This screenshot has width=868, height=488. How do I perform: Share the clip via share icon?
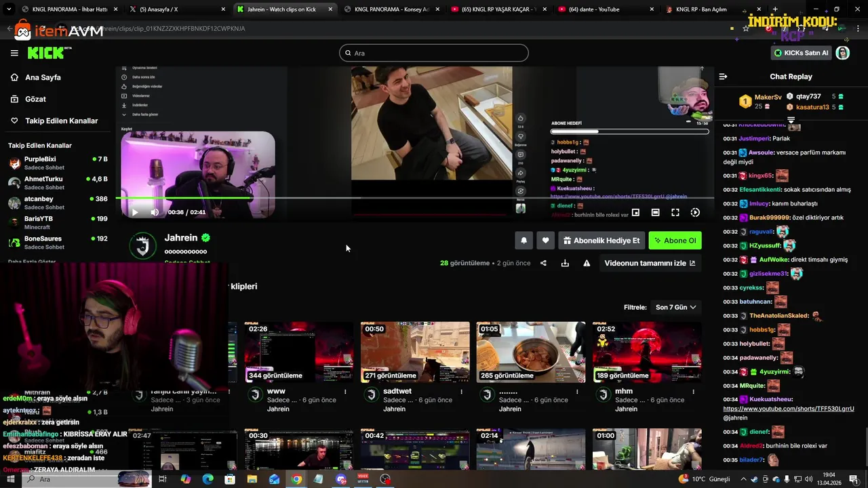point(543,263)
